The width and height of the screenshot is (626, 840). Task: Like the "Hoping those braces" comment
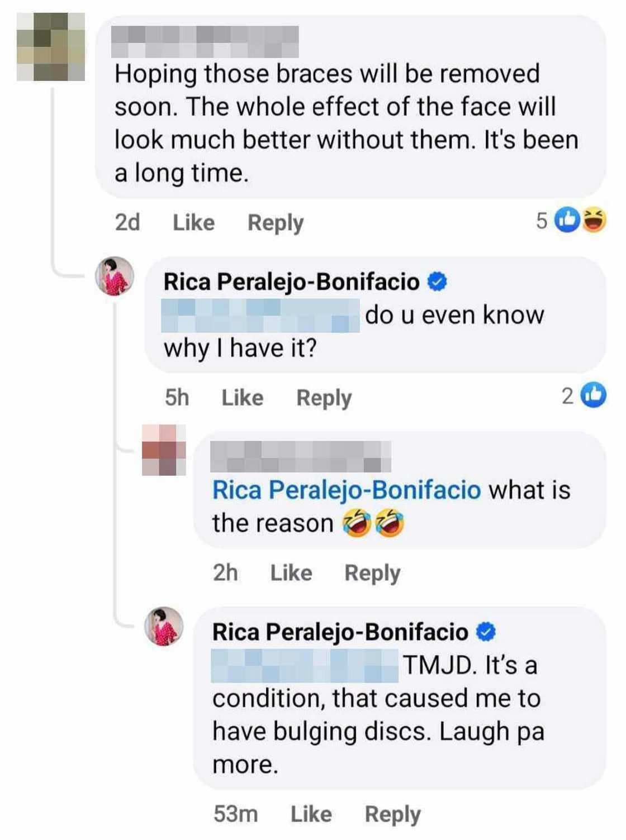pyautogui.click(x=193, y=222)
